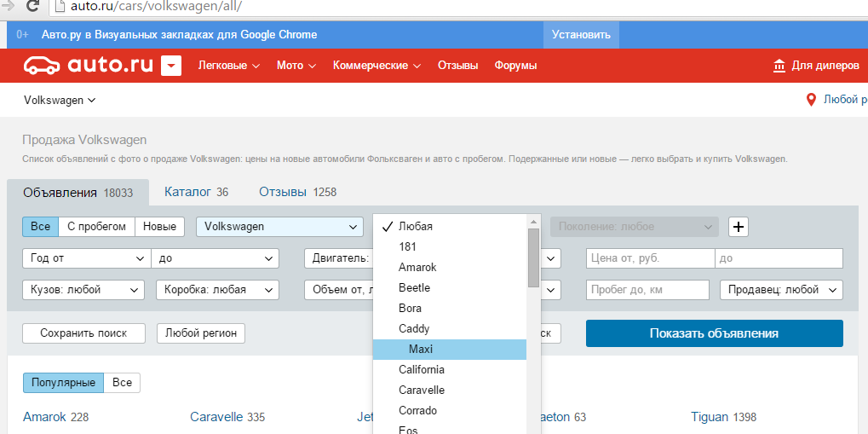Viewport: 868px width, 434px height.
Task: Open the 'Caravelle 335' link
Action: (x=227, y=417)
